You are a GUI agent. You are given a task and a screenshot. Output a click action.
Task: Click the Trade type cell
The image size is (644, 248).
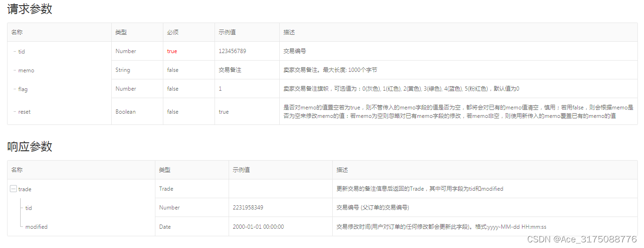(166, 189)
